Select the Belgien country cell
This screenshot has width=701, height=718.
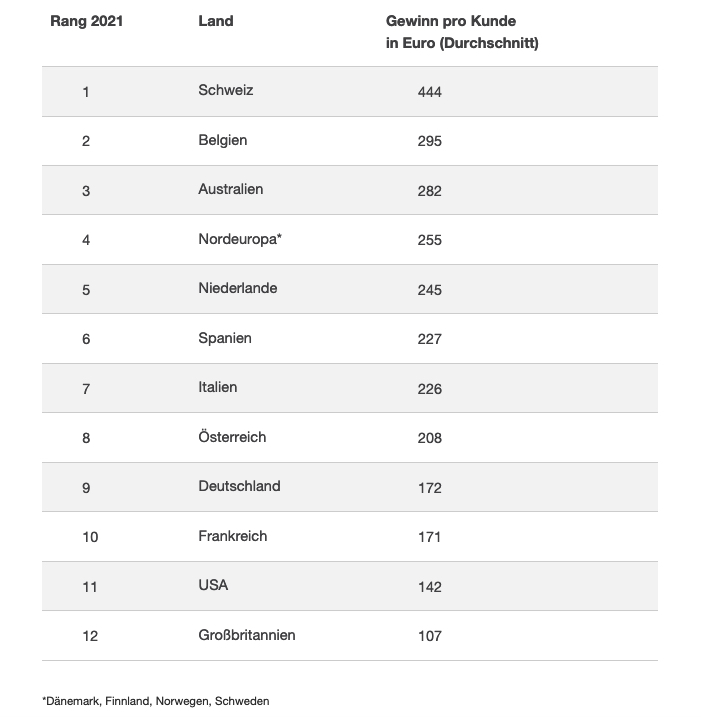pyautogui.click(x=223, y=140)
